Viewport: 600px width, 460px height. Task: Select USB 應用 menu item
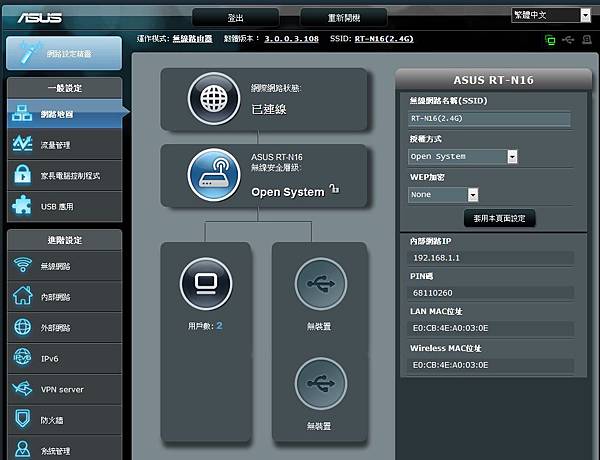64,206
